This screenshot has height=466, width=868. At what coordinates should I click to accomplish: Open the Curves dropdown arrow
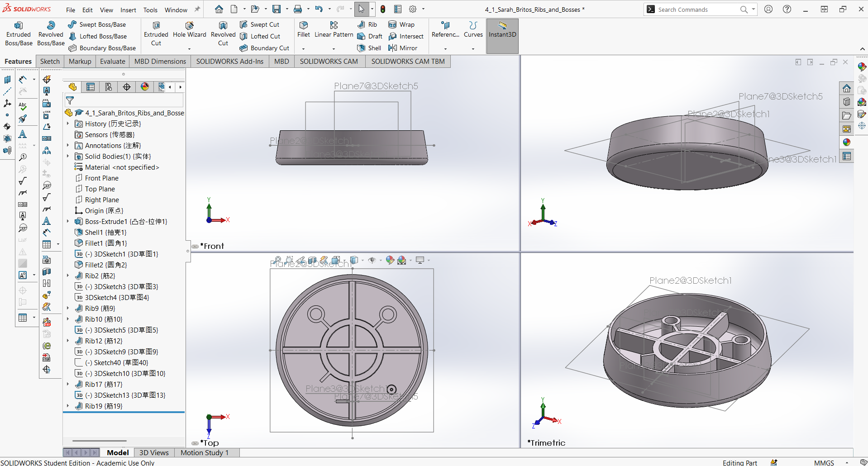point(473,48)
